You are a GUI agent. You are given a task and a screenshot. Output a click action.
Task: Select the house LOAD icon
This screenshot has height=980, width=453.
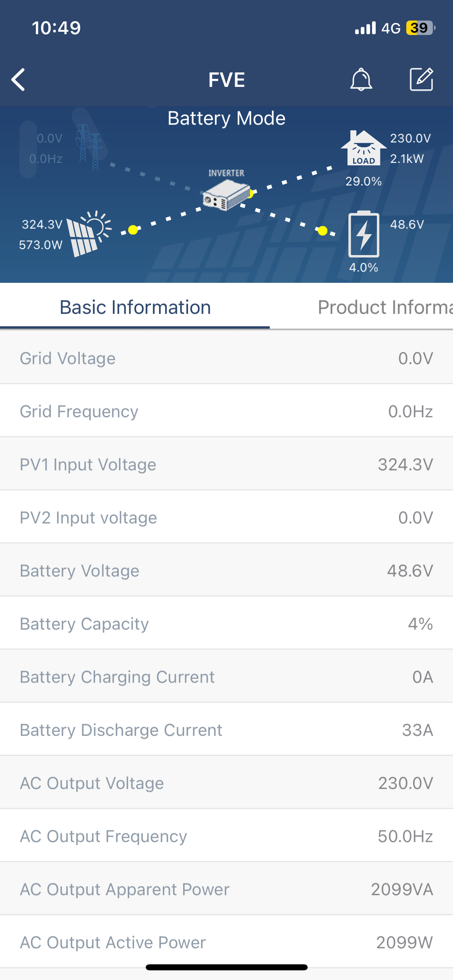pyautogui.click(x=363, y=148)
